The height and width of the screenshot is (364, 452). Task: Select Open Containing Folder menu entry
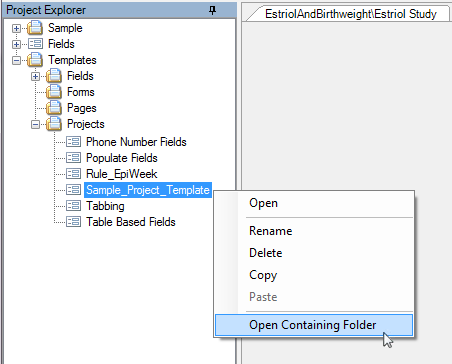[x=314, y=325]
